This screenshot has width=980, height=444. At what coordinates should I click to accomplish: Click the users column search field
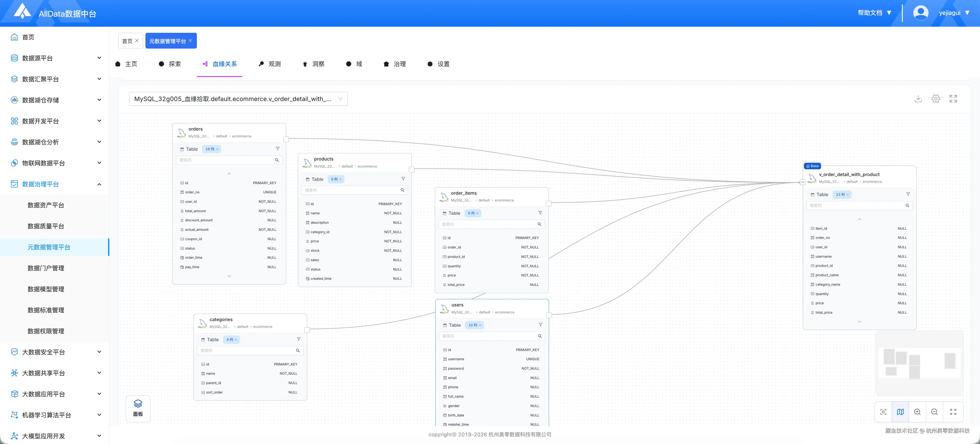click(x=492, y=336)
